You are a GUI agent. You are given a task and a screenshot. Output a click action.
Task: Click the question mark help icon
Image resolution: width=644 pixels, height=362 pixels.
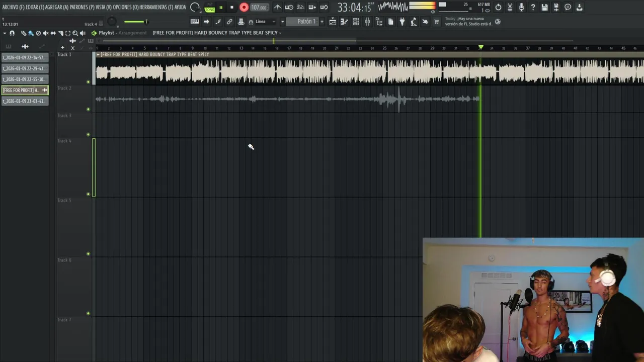point(533,8)
